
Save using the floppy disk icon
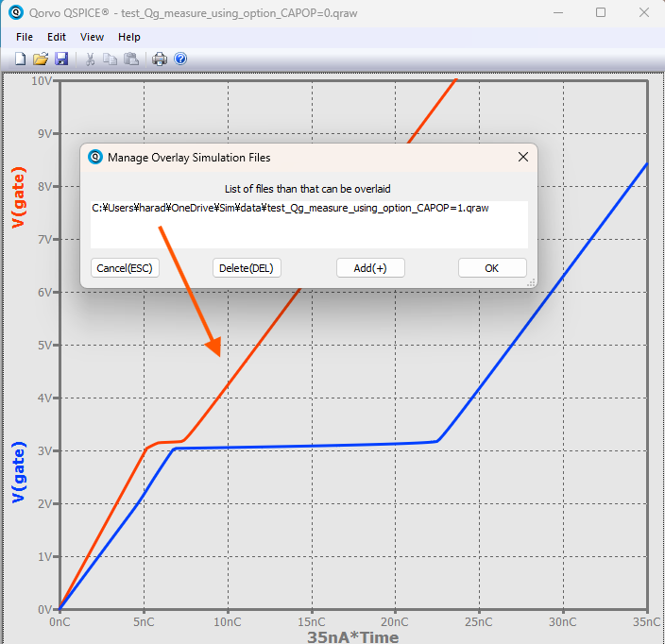click(x=61, y=59)
